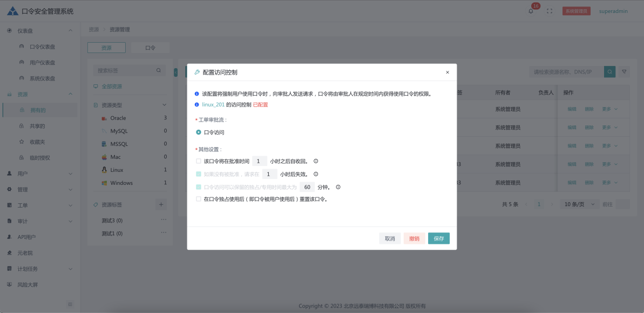Expand the 用户 sidebar menu

pyautogui.click(x=39, y=174)
